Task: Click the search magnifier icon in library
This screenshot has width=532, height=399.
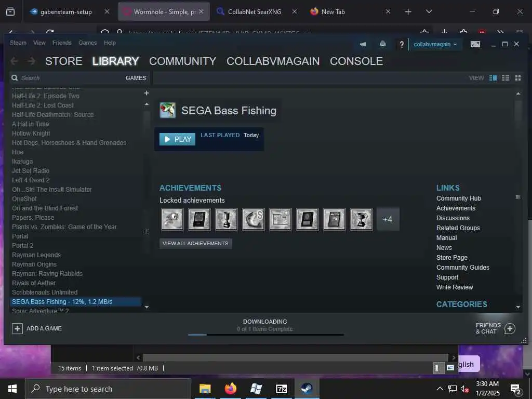Action: 15,78
